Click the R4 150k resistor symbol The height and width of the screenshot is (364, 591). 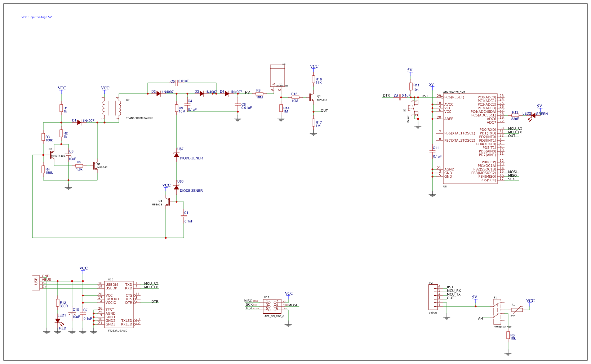(43, 169)
